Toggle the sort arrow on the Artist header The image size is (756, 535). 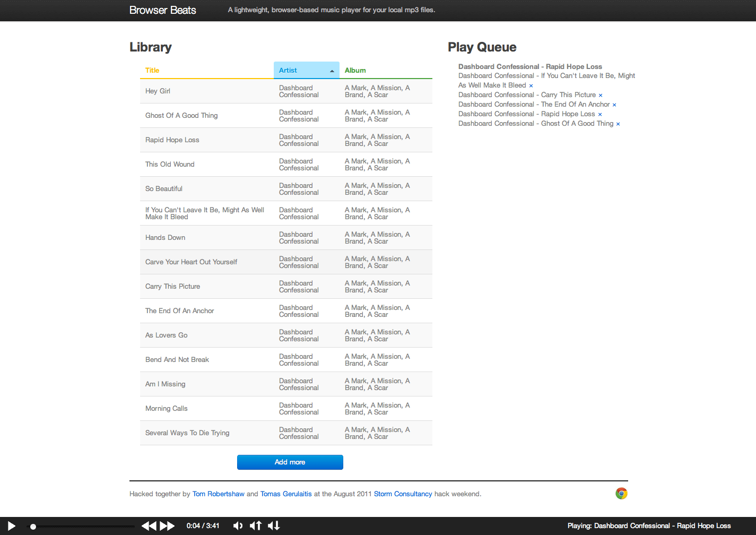pyautogui.click(x=332, y=71)
